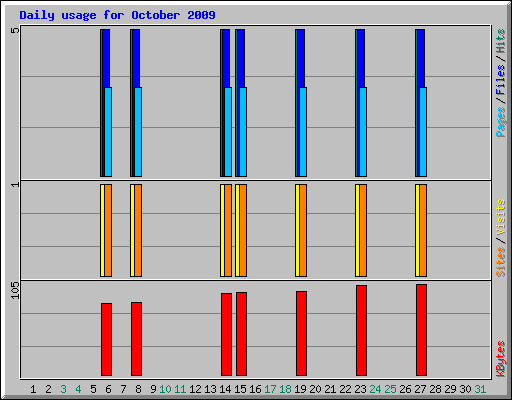Click day 10 on the x-axis
This screenshot has width=512, height=400.
coord(165,389)
